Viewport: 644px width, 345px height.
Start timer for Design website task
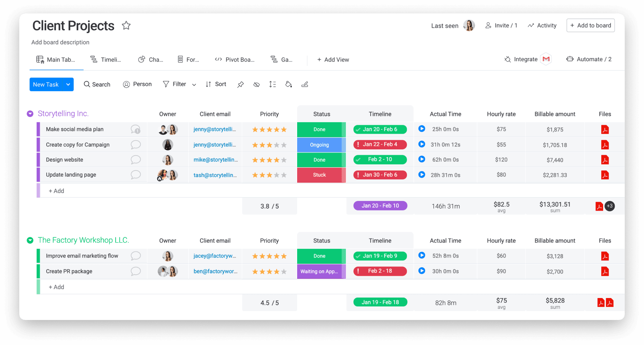click(422, 159)
